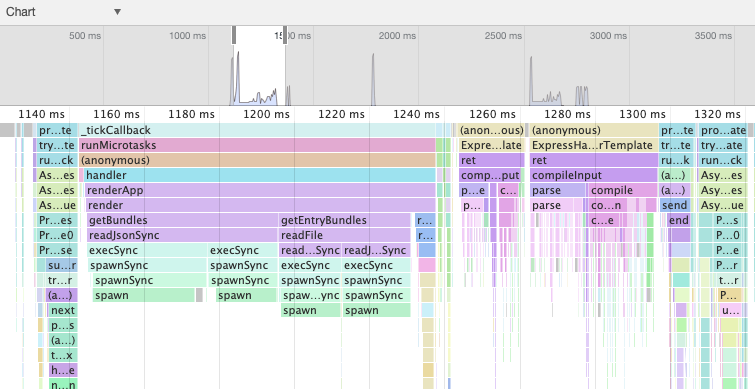Grab the right overview window handle
The image size is (755, 389).
(286, 35)
